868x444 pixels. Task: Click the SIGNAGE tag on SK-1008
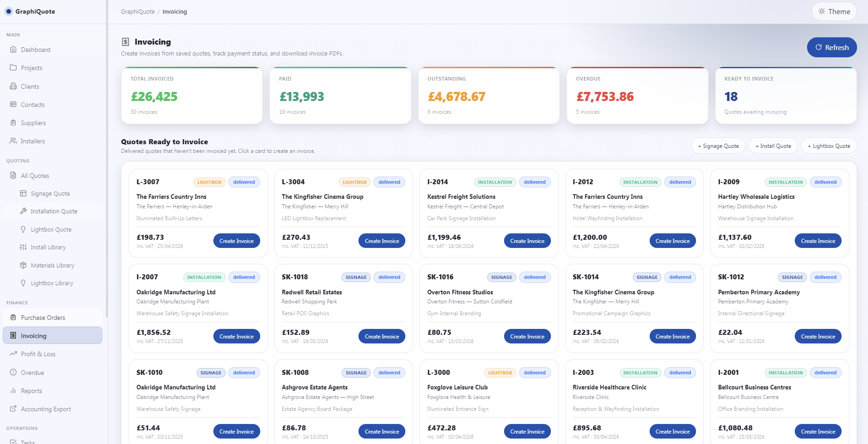pyautogui.click(x=356, y=373)
